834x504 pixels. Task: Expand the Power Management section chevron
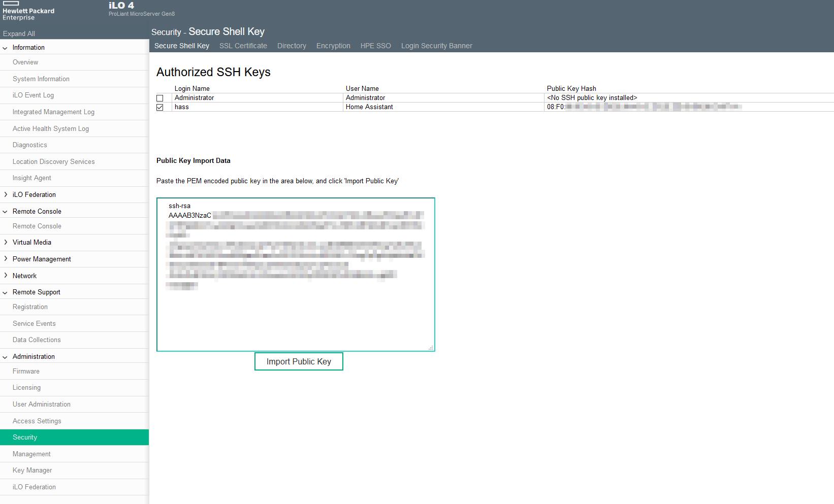click(5, 259)
